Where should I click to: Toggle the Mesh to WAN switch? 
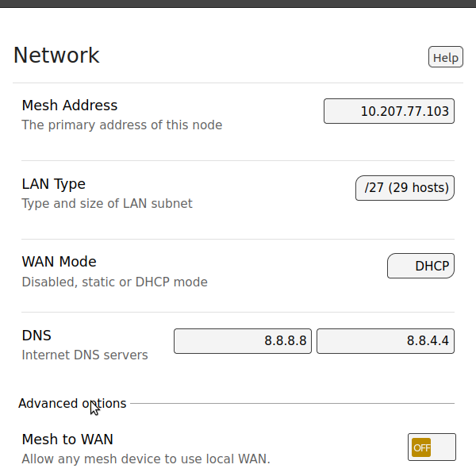point(432,447)
